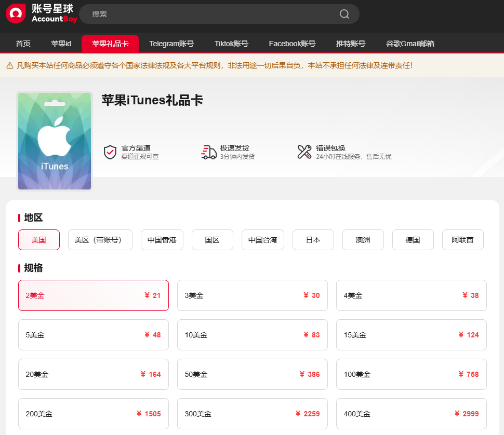Click the legal notice text banner
Image resolution: width=504 pixels, height=435 pixels.
(215, 65)
